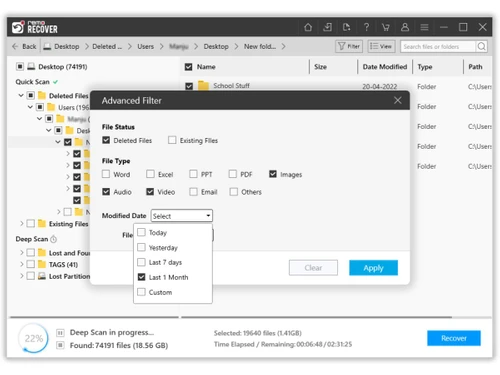Screen dimensions: 500x375
Task: Open the Help question mark icon
Action: [x=366, y=27]
